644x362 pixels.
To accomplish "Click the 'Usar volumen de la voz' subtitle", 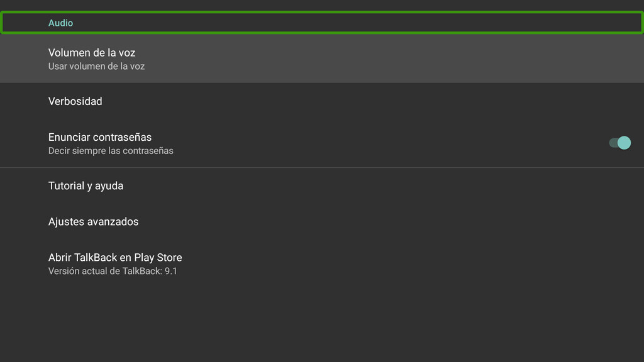I will pos(96,66).
